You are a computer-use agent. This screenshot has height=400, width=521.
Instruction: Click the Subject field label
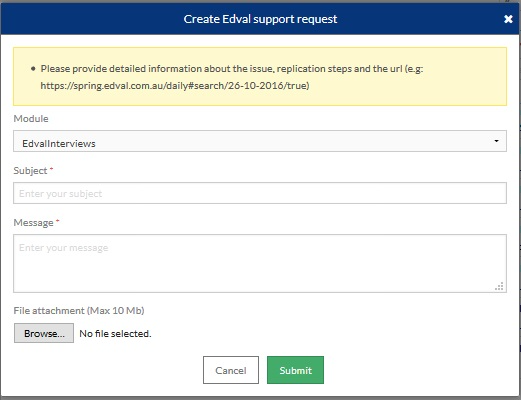pyautogui.click(x=30, y=171)
